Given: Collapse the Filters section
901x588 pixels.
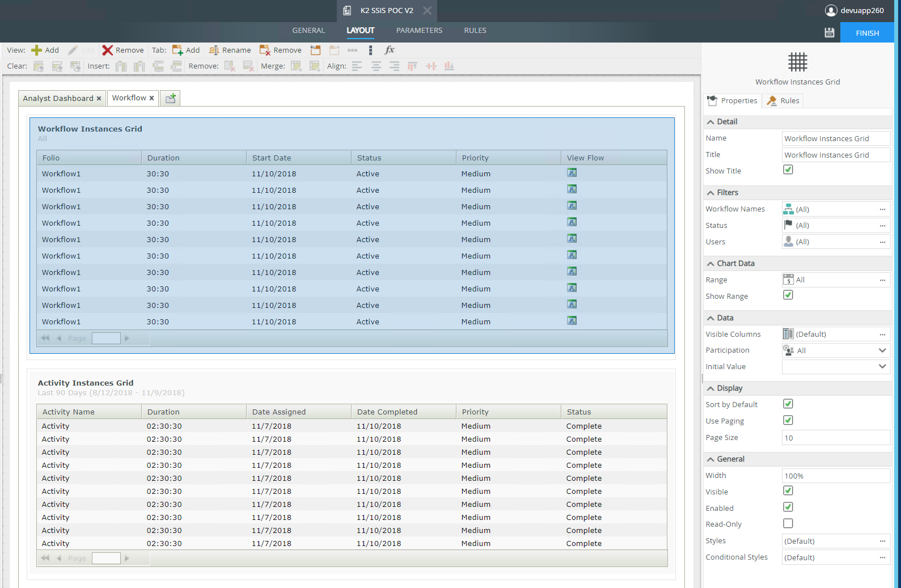Looking at the screenshot, I should coord(710,193).
